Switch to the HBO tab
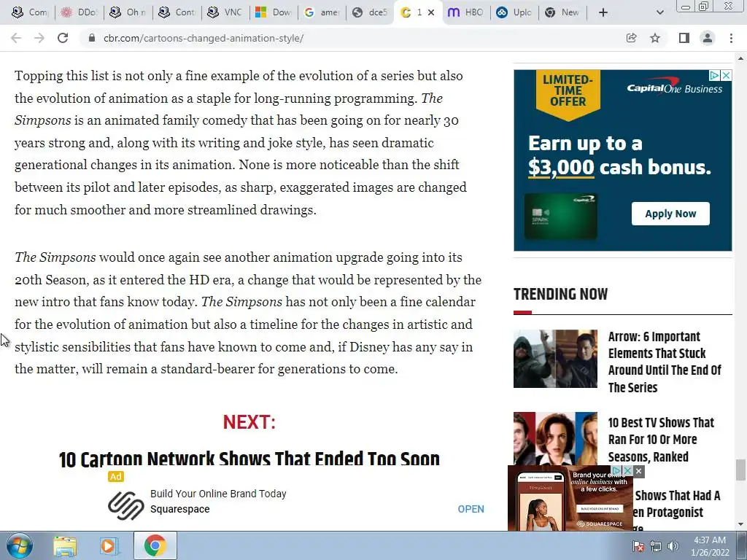Viewport: 747px width, 560px height. (x=465, y=12)
